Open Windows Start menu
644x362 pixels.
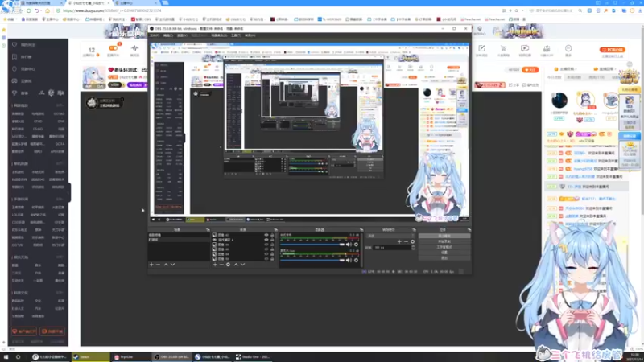(6, 357)
